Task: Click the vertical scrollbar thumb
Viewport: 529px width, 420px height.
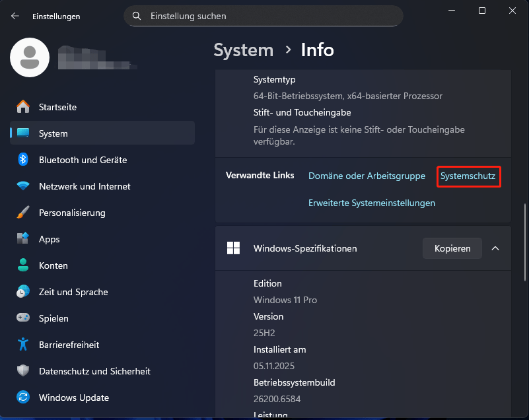Action: pos(525,242)
